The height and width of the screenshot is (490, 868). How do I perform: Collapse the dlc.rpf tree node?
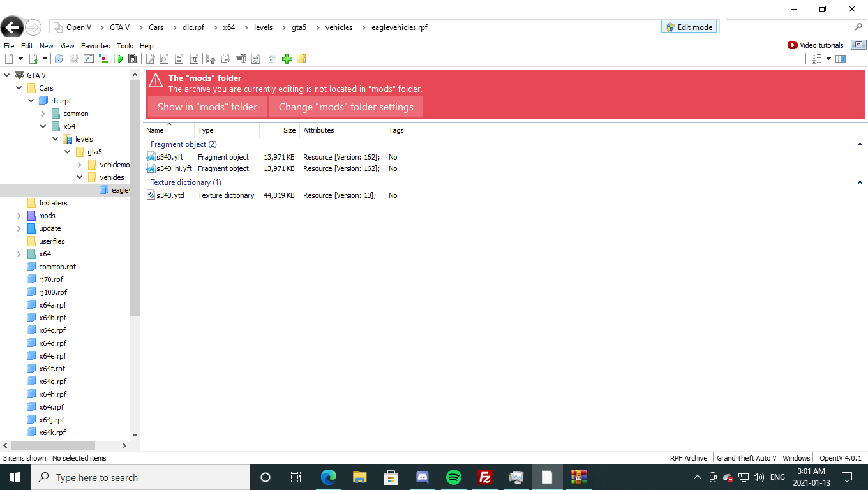[x=31, y=101]
